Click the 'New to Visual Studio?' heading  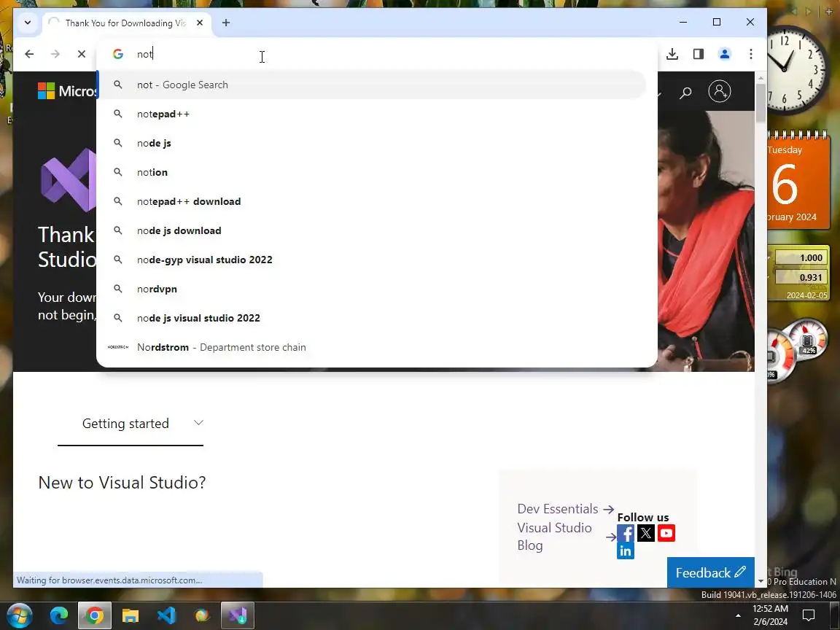122,483
